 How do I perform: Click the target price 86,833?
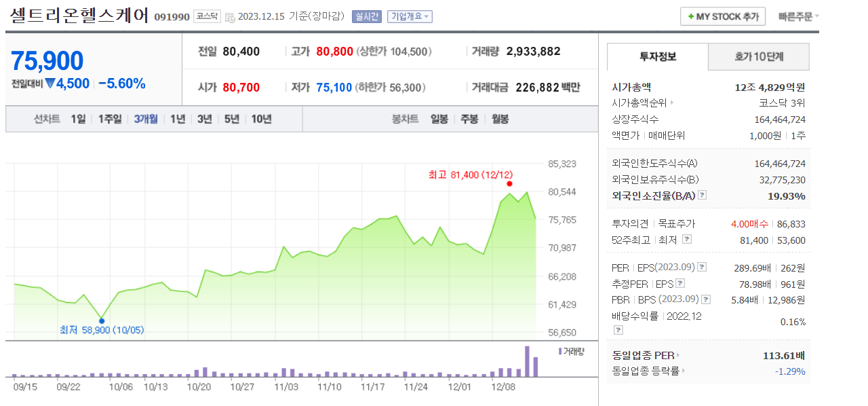(x=792, y=223)
